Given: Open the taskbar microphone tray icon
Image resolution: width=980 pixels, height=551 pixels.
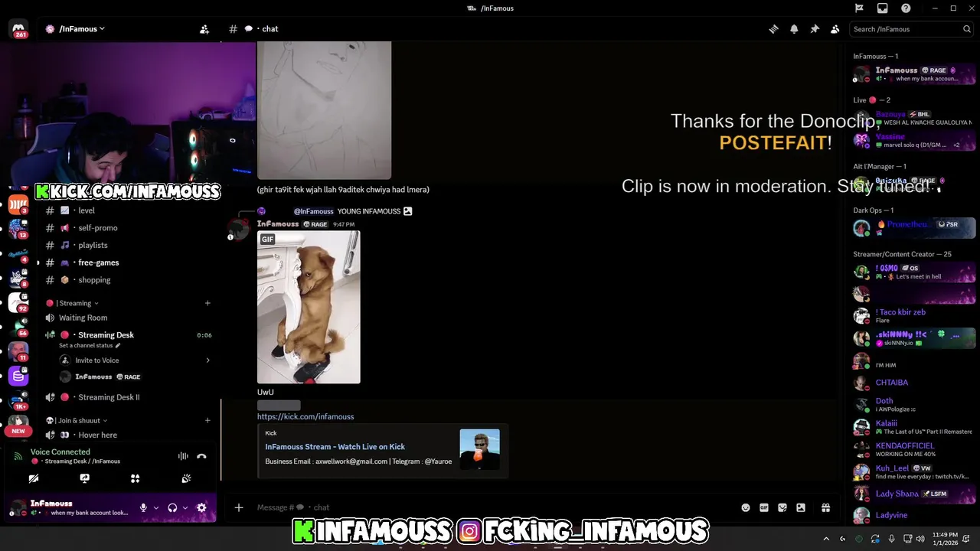Looking at the screenshot, I should coord(891,539).
